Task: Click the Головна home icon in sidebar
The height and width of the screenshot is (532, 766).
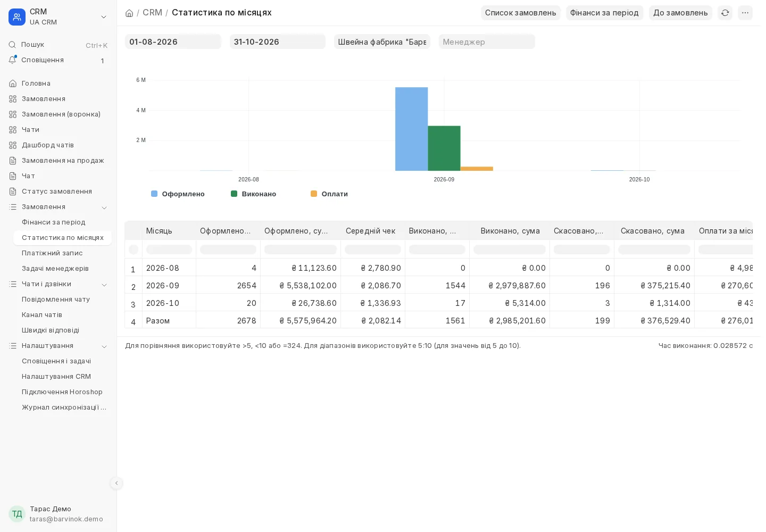Action: click(13, 84)
